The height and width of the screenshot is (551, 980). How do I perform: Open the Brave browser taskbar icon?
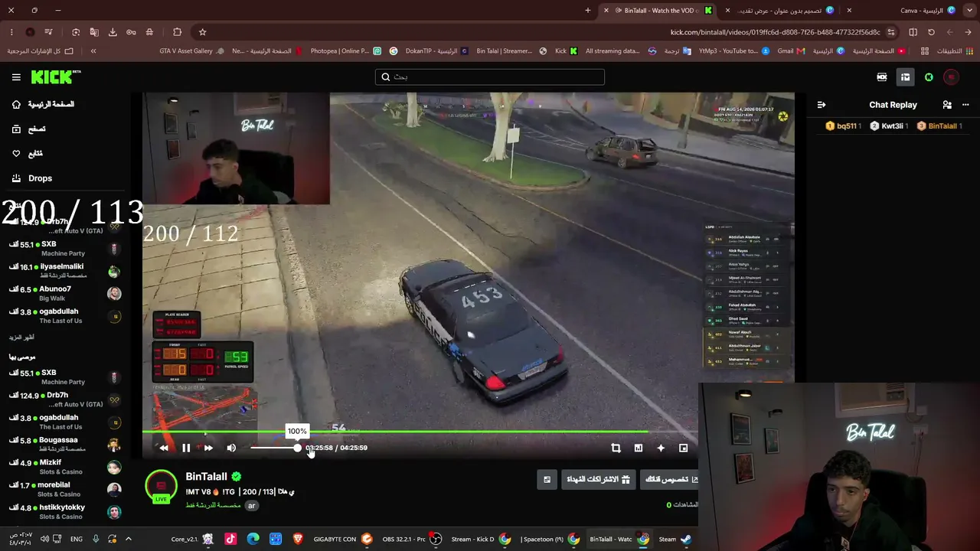tap(298, 539)
